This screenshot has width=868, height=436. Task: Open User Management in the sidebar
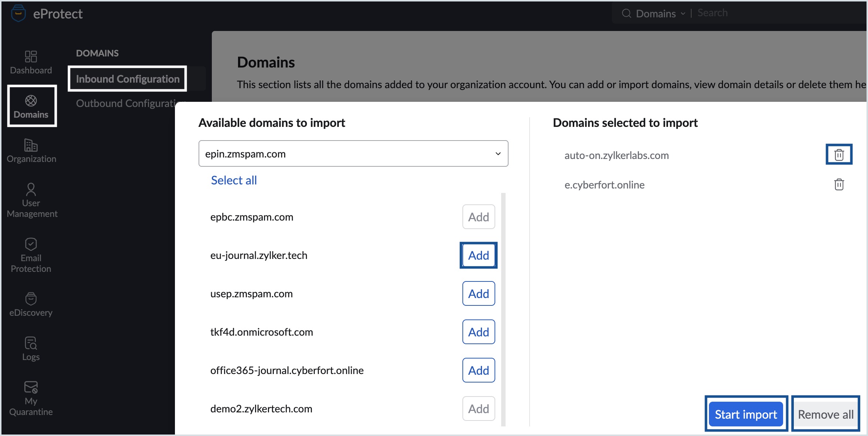click(x=32, y=200)
